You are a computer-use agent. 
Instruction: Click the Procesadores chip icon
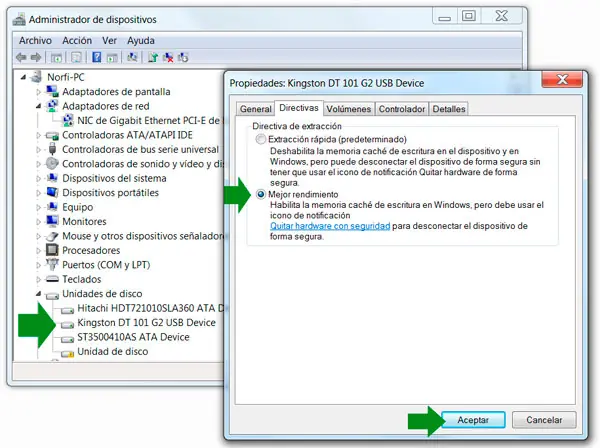click(x=52, y=250)
